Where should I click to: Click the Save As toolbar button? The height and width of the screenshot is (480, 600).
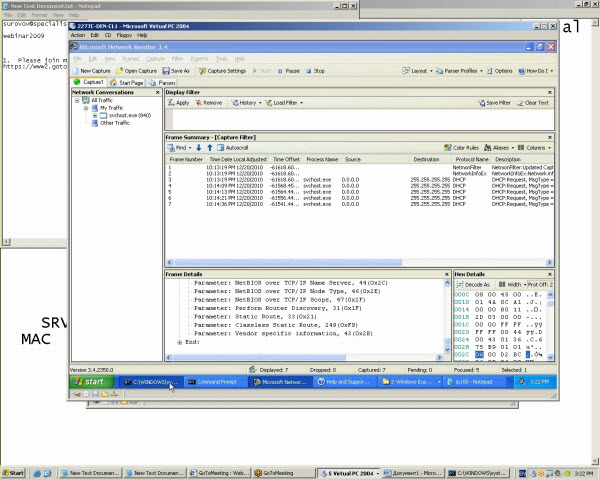click(176, 71)
